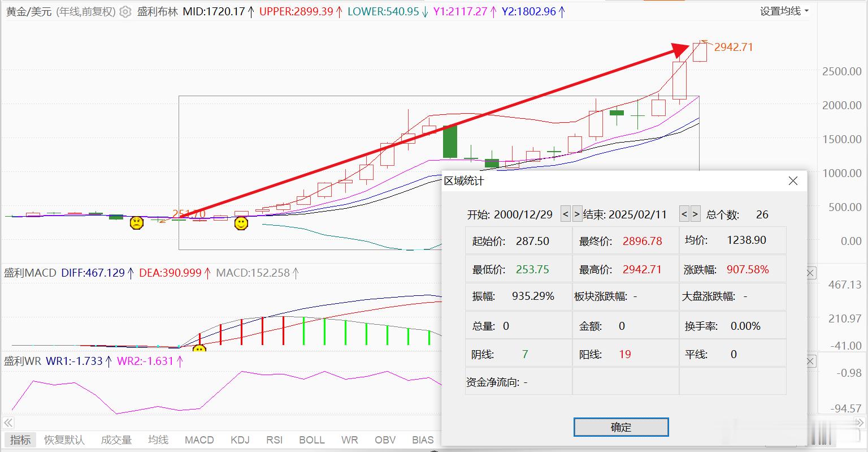Switch to BIAS indicator tab

tap(423, 440)
